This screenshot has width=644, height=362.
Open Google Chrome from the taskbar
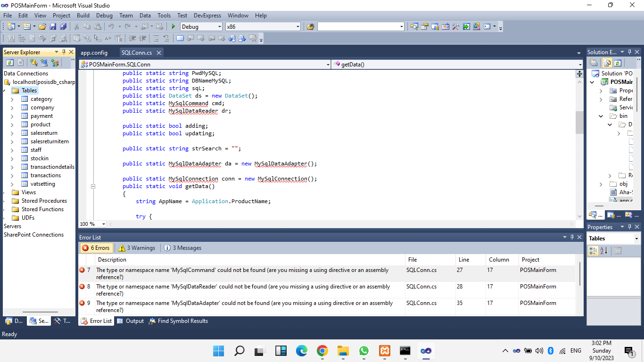(322, 351)
